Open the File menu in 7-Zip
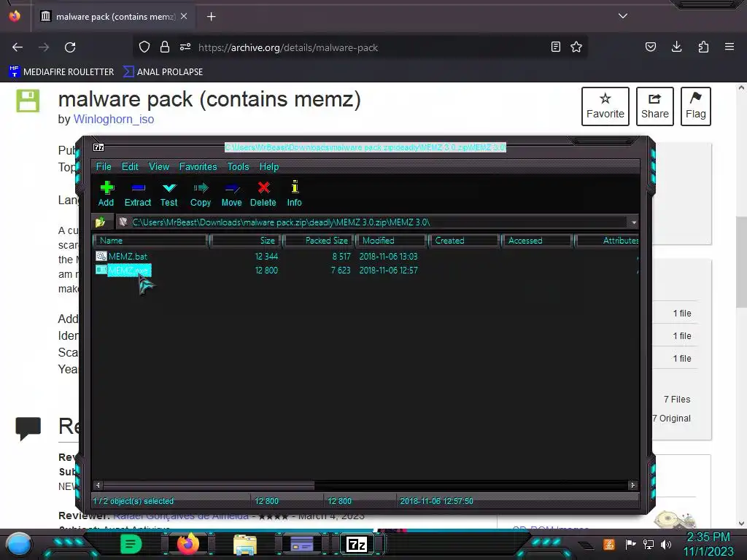747x560 pixels. tap(104, 167)
